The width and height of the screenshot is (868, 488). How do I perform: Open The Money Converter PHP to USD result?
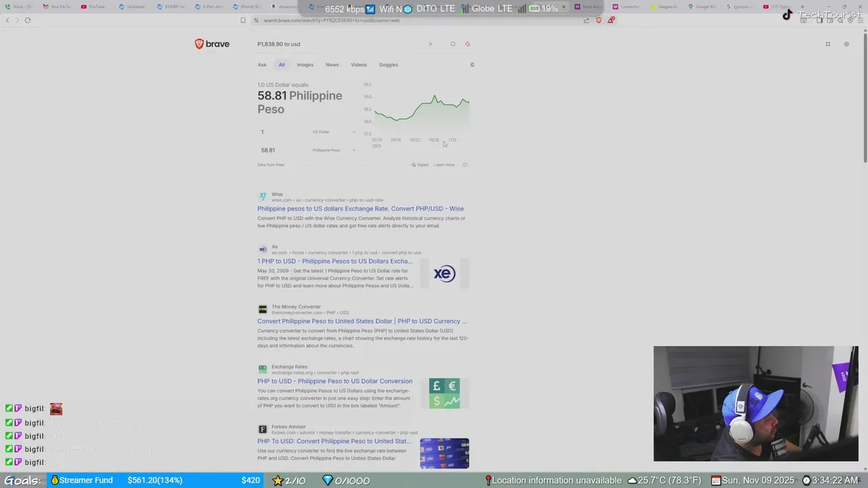tap(362, 321)
